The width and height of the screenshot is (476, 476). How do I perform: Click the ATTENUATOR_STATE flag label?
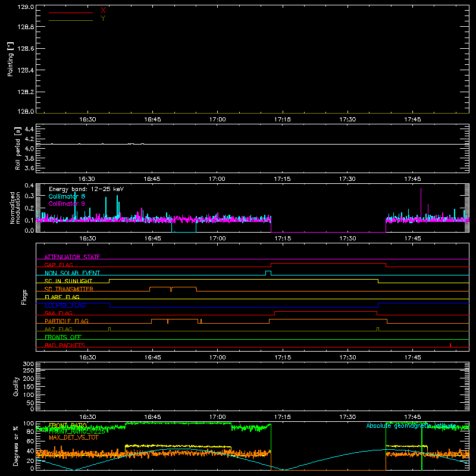[x=72, y=257]
